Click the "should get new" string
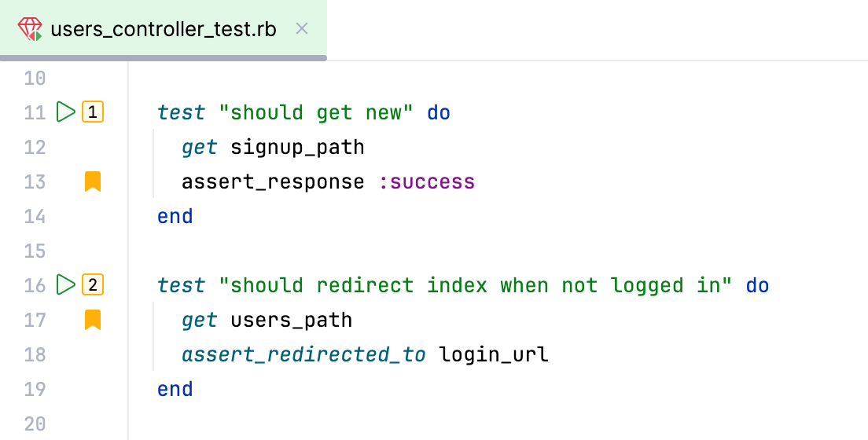This screenshot has height=440, width=868. 316,113
